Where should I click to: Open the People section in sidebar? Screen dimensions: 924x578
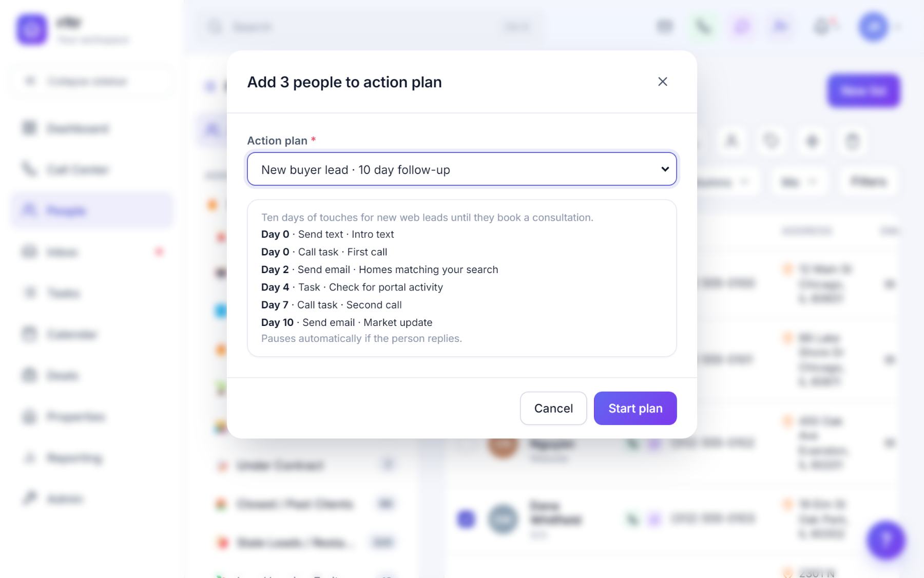(x=92, y=210)
